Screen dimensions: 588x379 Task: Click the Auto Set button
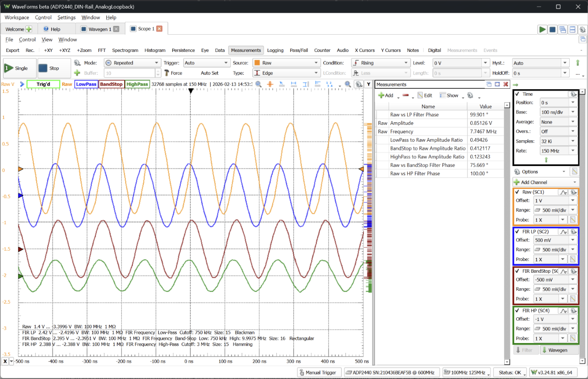209,73
